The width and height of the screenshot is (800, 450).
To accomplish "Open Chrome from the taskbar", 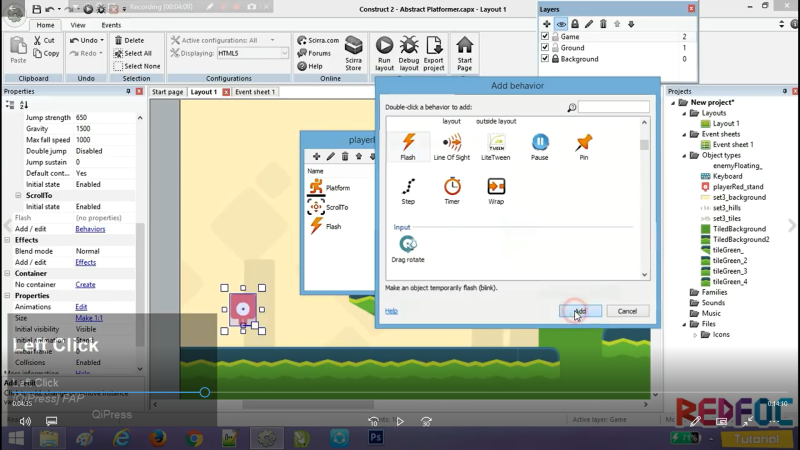I will point(194,438).
